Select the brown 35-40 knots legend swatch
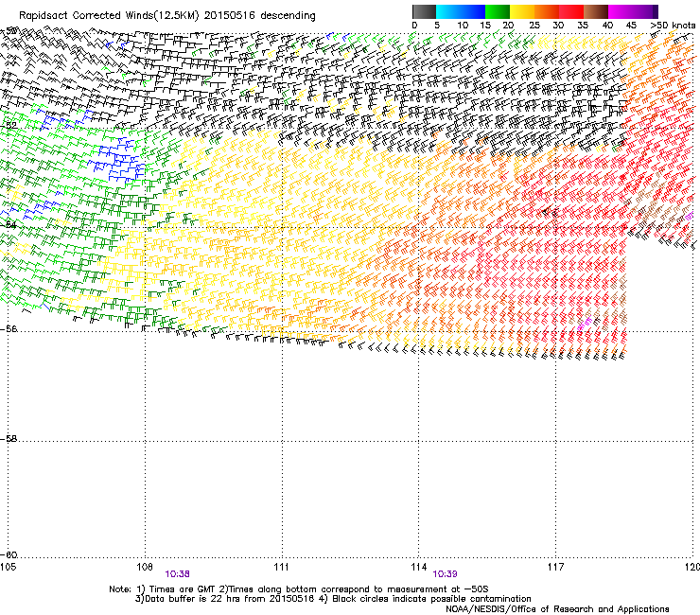This screenshot has width=700, height=615. pos(596,11)
